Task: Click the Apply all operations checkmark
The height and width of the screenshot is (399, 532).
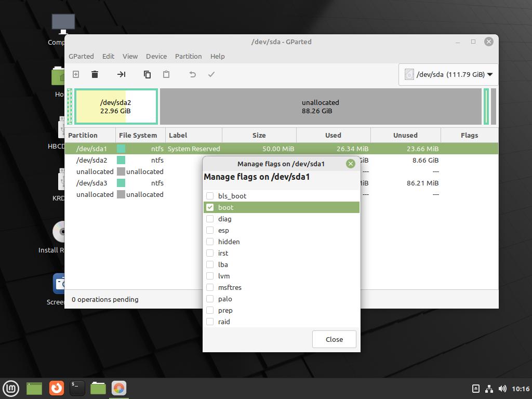Action: click(x=211, y=74)
